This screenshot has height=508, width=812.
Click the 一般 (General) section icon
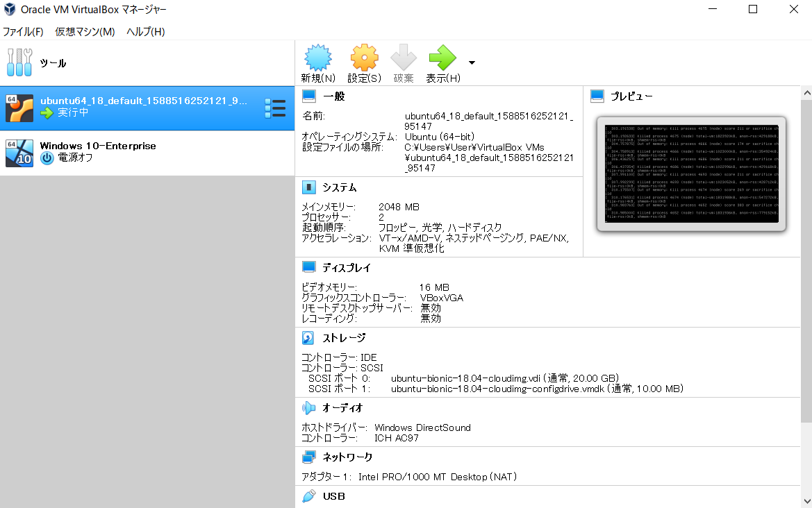308,96
